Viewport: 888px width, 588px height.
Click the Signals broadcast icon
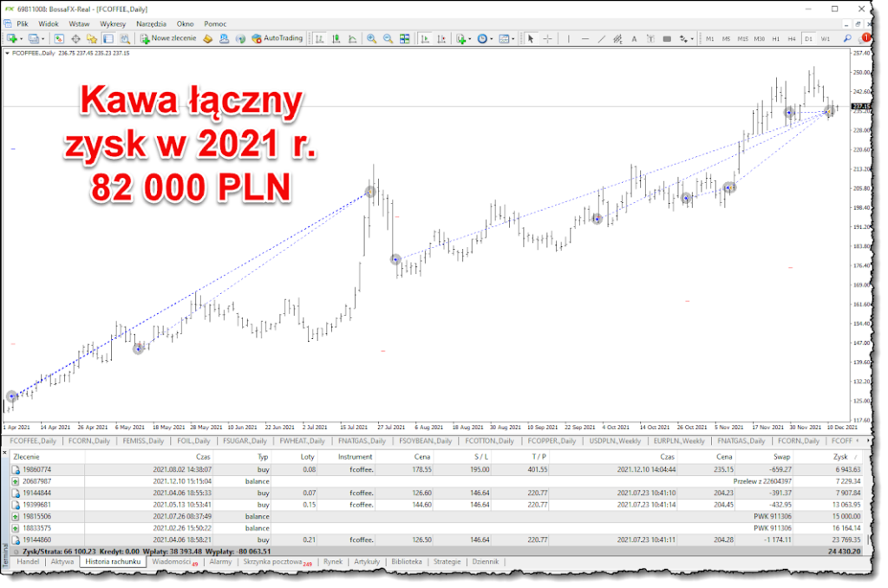(x=241, y=38)
